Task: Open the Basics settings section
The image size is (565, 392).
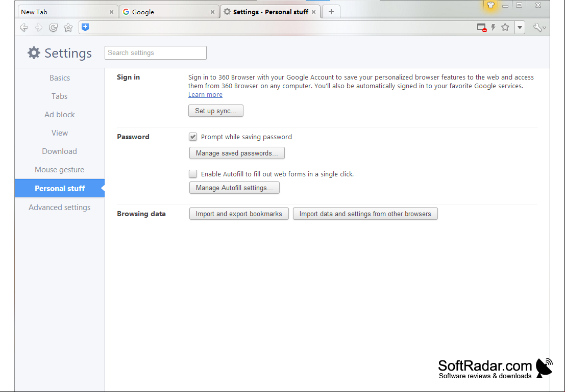Action: click(x=59, y=78)
